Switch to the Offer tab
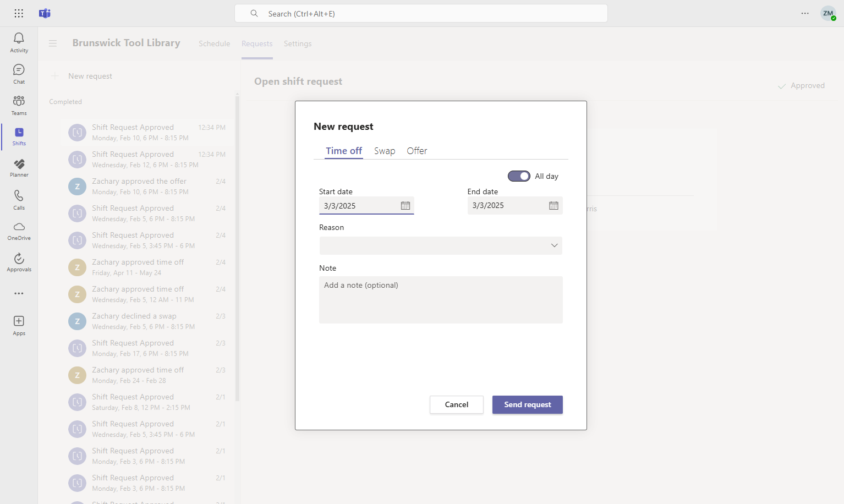The image size is (844, 504). tap(417, 151)
